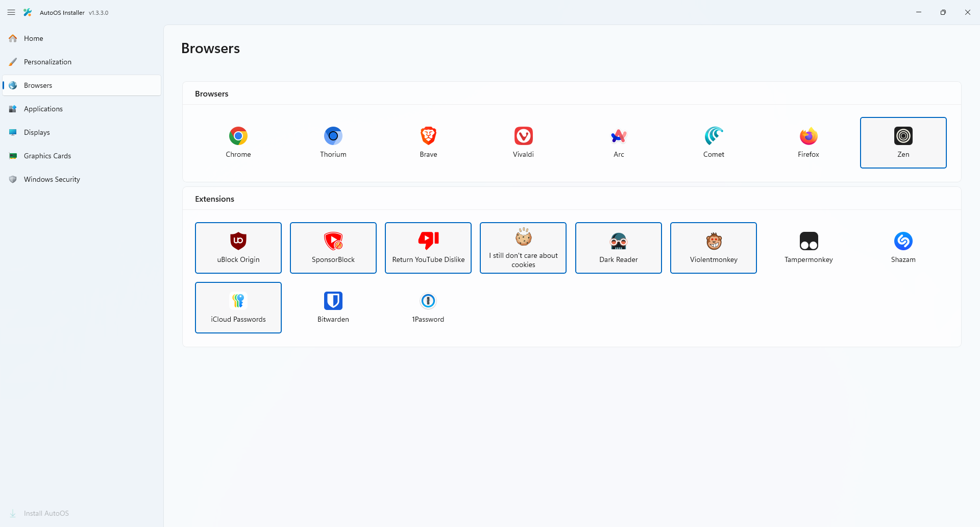Image resolution: width=980 pixels, height=527 pixels.
Task: Open the Graphics Cards page
Action: tap(82, 156)
